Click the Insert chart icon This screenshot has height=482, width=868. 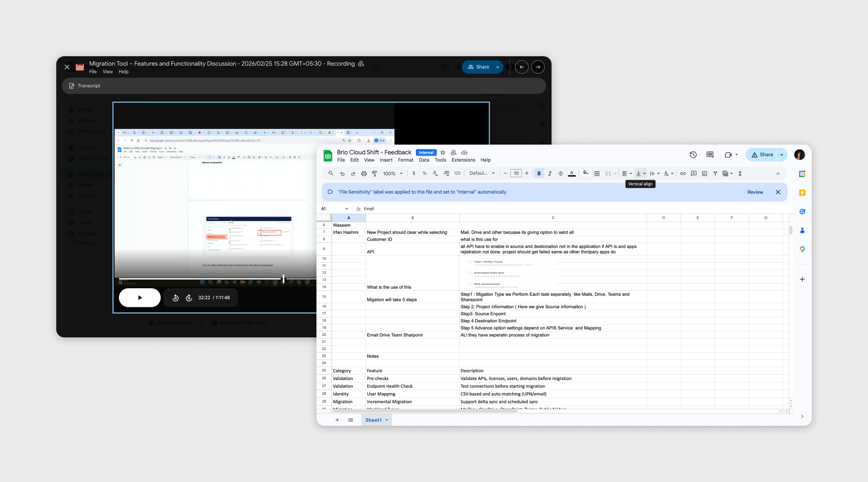704,174
